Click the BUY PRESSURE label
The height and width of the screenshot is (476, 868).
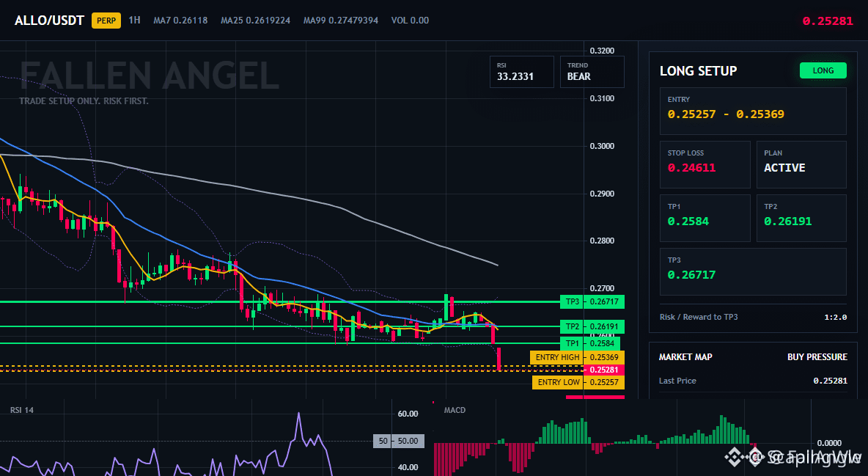pos(817,357)
